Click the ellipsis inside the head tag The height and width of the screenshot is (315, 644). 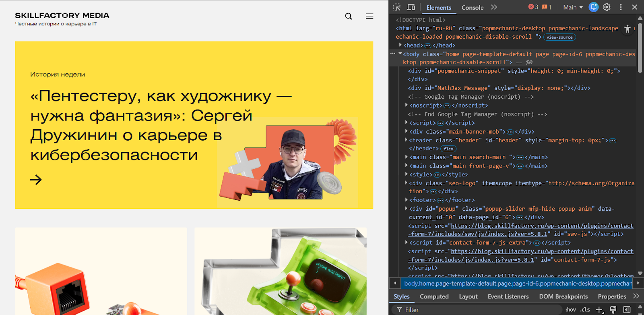point(427,46)
